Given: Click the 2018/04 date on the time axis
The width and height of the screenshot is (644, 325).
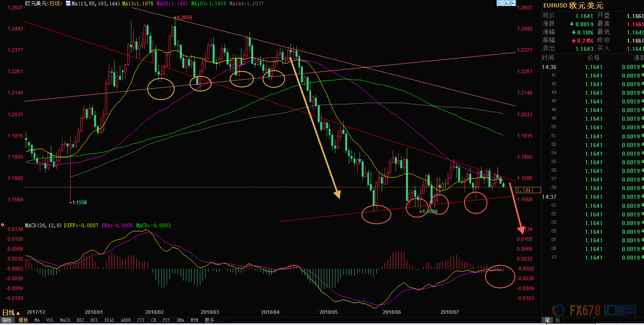Looking at the screenshot, I should click(x=270, y=312).
